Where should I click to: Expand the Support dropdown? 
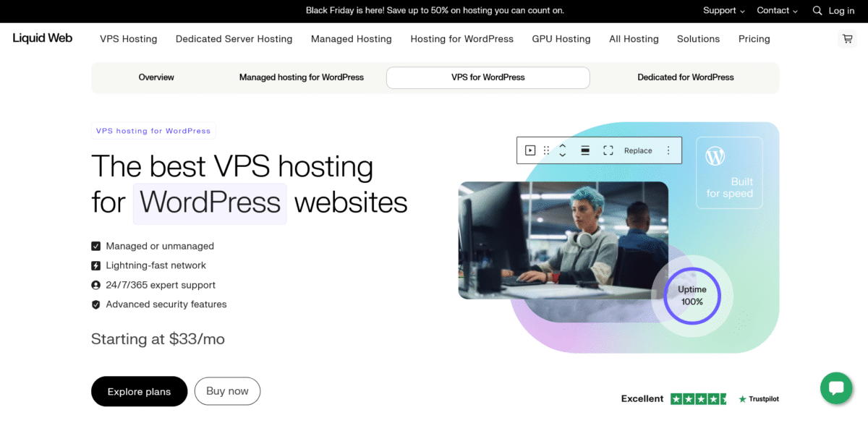[x=724, y=11]
